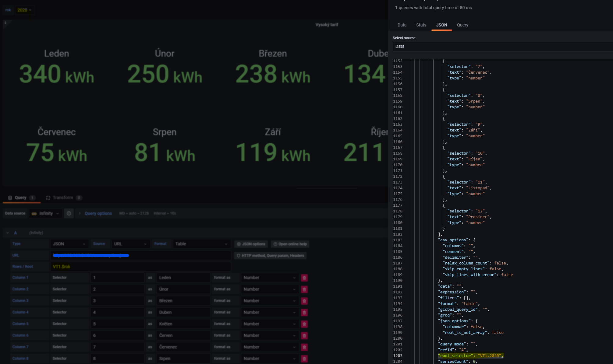The width and height of the screenshot is (613, 364).
Task: Click the datasource help question-mark icon
Action: tap(69, 213)
